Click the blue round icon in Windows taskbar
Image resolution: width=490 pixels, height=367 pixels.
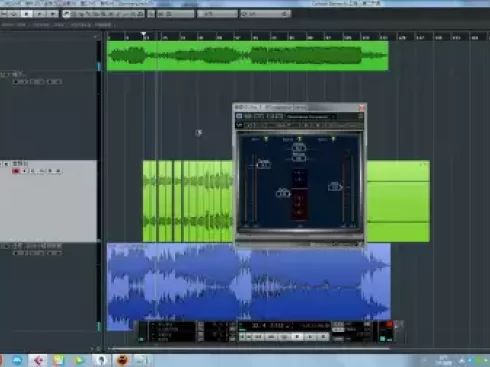click(x=18, y=360)
